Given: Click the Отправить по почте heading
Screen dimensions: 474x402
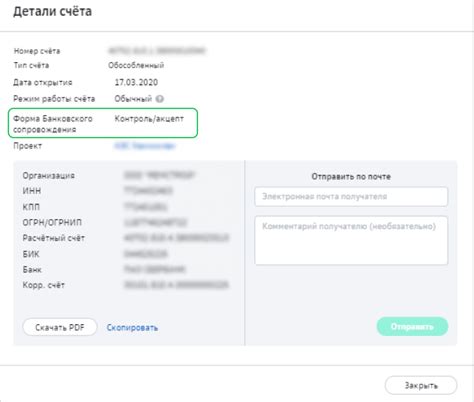Looking at the screenshot, I should [x=351, y=177].
